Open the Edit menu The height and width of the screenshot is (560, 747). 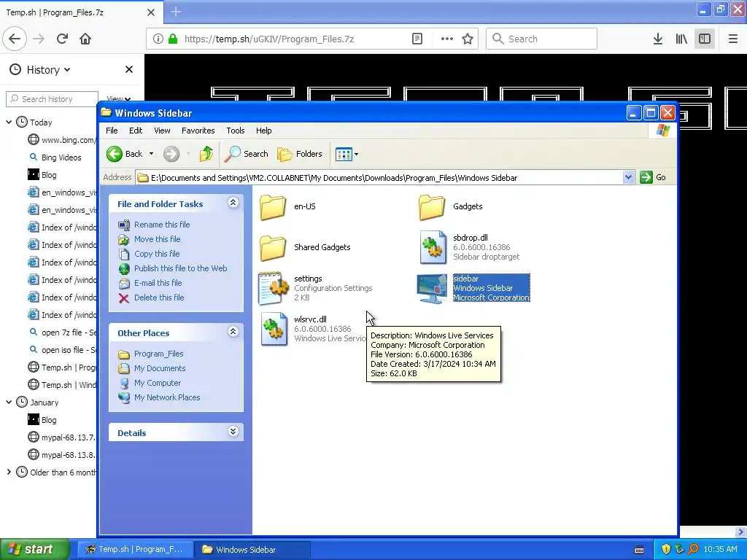click(x=135, y=131)
